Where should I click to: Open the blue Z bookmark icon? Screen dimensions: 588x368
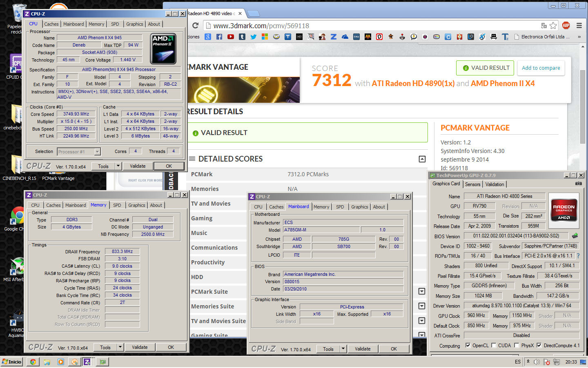[x=334, y=37]
